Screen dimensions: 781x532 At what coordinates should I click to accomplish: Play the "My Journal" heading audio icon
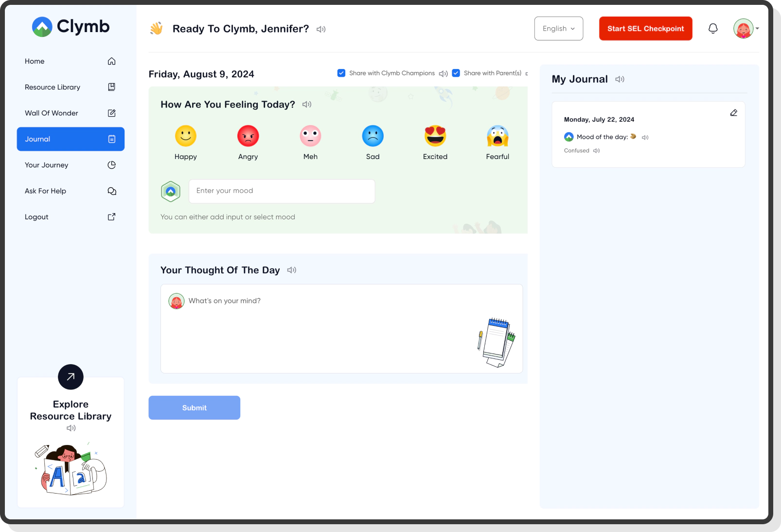(620, 79)
